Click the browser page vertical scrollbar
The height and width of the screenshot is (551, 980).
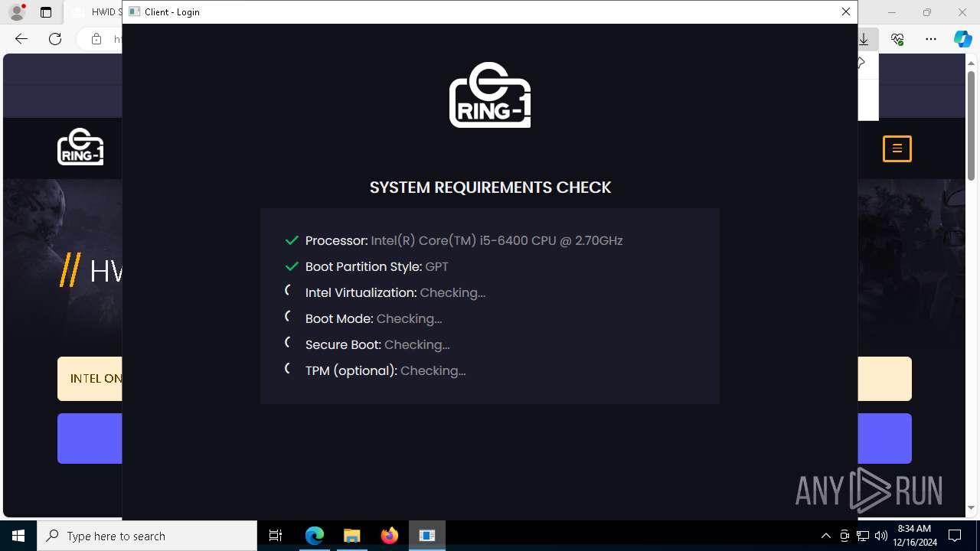[x=972, y=126]
